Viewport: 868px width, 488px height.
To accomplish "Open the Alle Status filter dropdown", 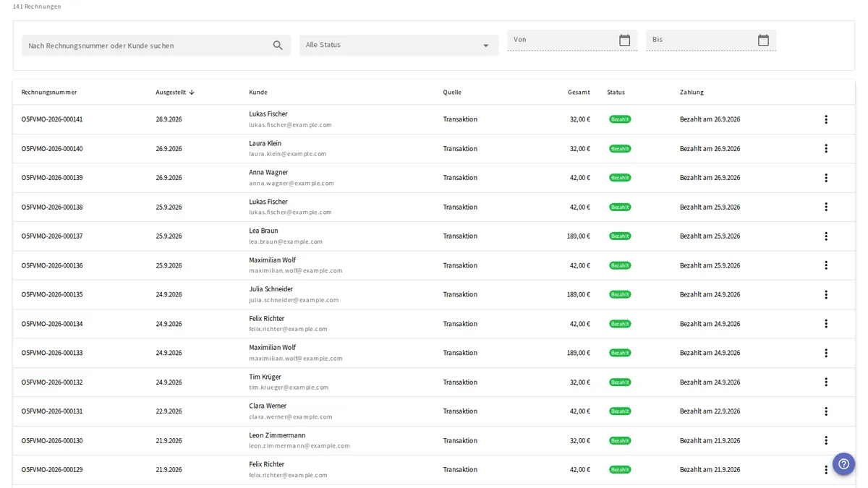I will pyautogui.click(x=399, y=46).
